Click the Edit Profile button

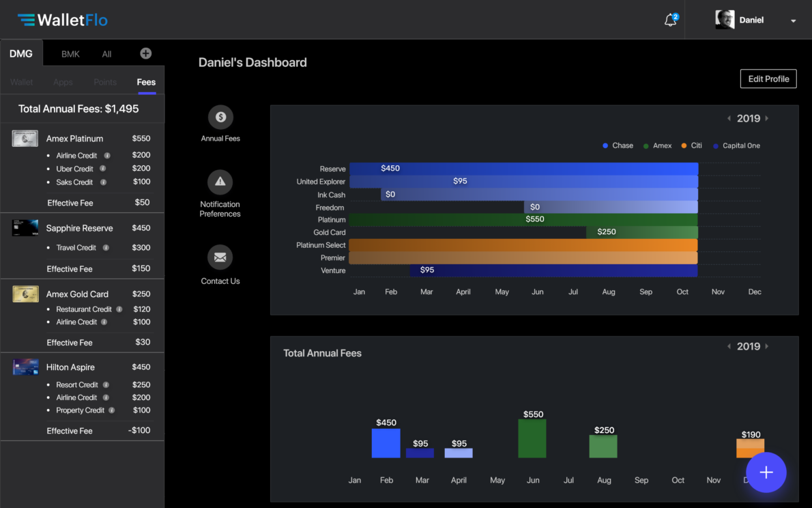click(x=768, y=79)
